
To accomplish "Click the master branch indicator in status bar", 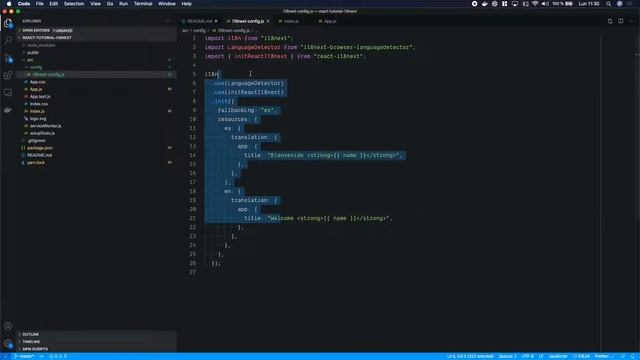I will pos(25,356).
